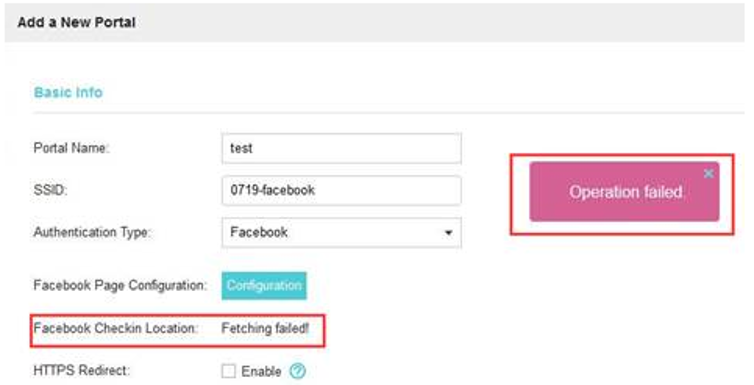The width and height of the screenshot is (754, 385).
Task: Click the Portal Name label
Action: pyautogui.click(x=71, y=148)
